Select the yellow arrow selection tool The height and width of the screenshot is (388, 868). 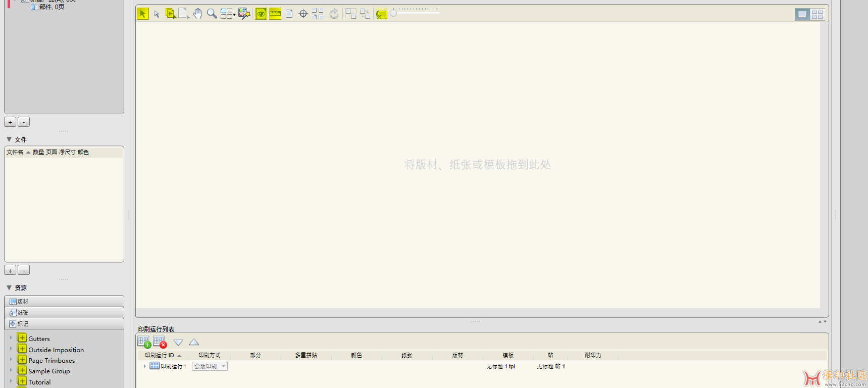tap(143, 14)
